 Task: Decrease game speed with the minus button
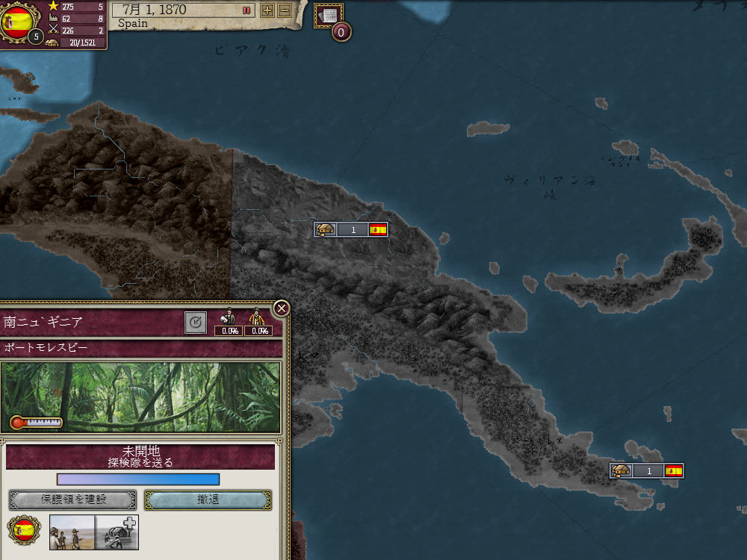[x=285, y=10]
